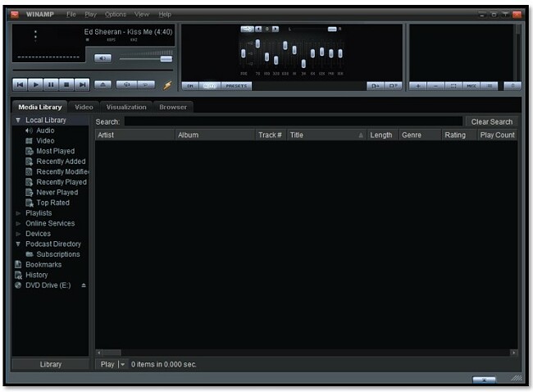The image size is (533, 392).
Task: Expand the Online Services node
Action: 18,224
